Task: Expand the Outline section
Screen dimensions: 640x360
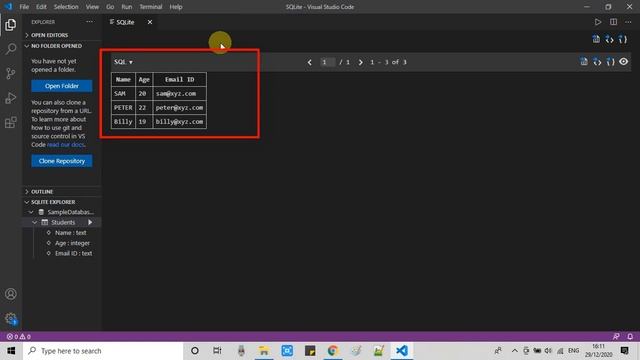Action: pos(61,191)
